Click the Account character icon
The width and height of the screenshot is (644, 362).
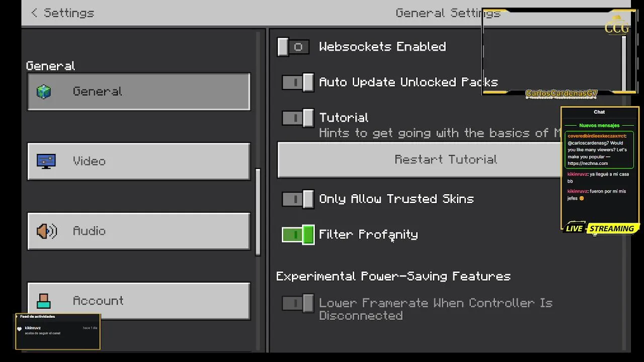click(x=44, y=301)
